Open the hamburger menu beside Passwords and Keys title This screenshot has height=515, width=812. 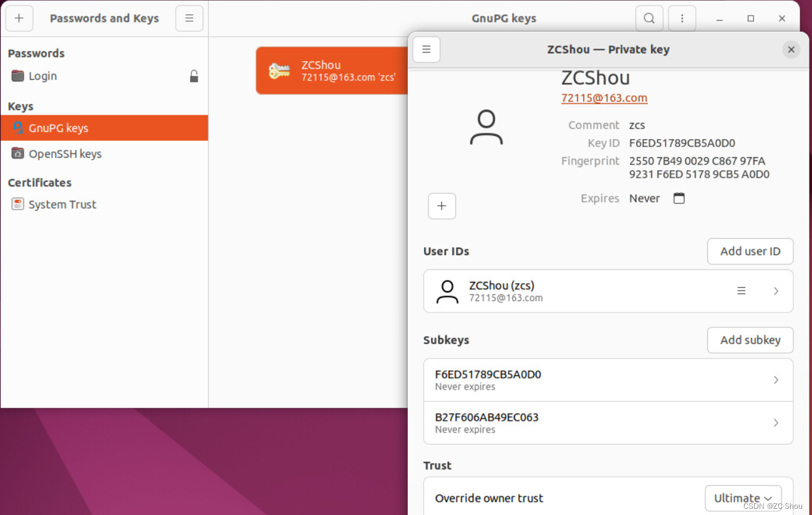click(x=190, y=18)
